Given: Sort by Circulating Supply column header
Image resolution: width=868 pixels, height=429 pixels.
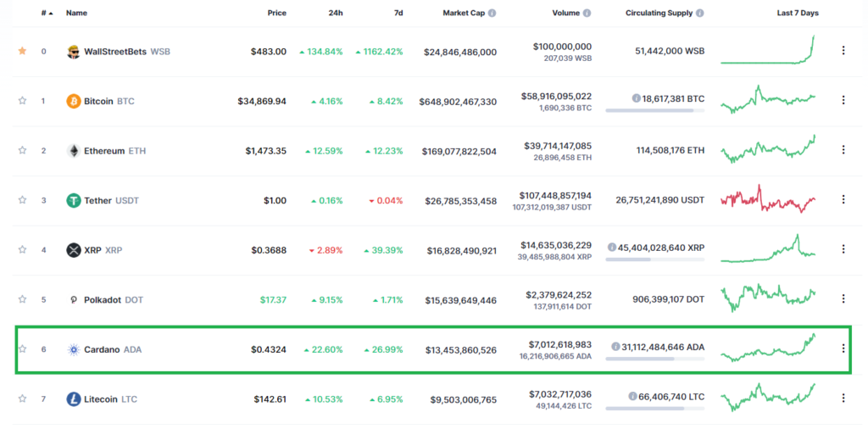Looking at the screenshot, I should [659, 13].
